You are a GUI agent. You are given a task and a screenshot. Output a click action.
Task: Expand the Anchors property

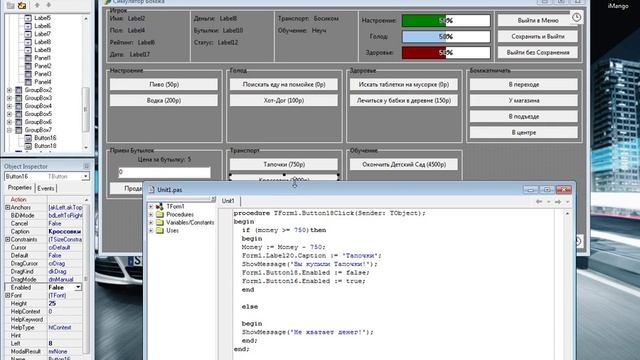[7, 208]
